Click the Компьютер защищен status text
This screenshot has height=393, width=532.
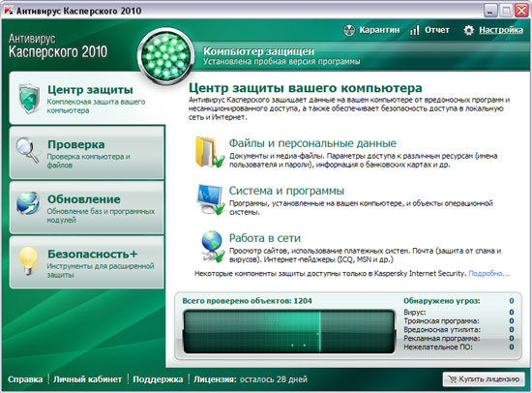258,51
